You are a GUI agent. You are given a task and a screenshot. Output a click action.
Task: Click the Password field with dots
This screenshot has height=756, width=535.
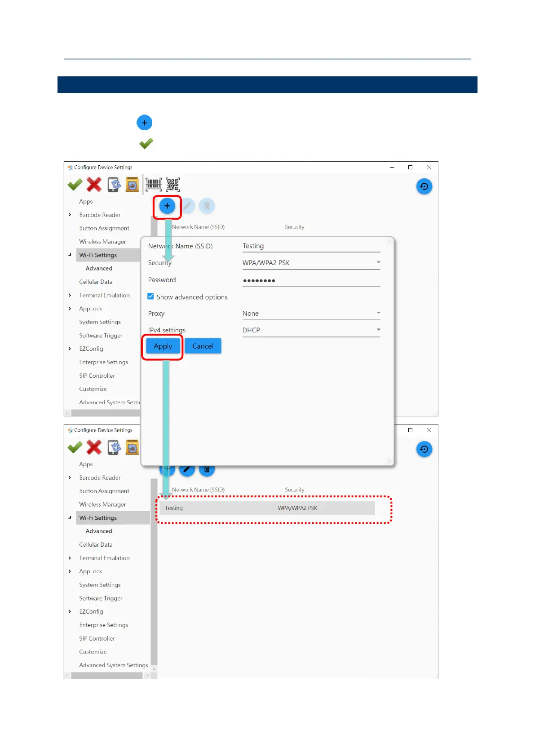[311, 280]
